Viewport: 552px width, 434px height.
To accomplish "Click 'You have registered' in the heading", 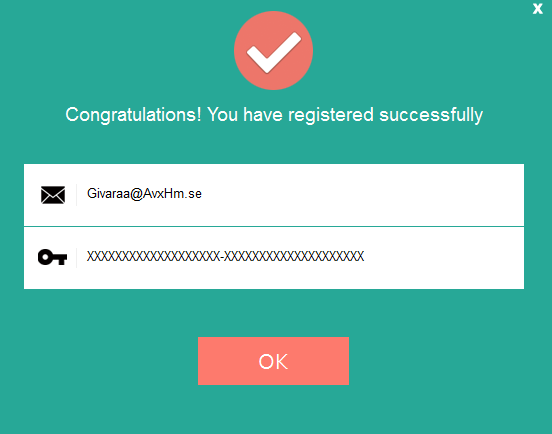I will coord(290,115).
